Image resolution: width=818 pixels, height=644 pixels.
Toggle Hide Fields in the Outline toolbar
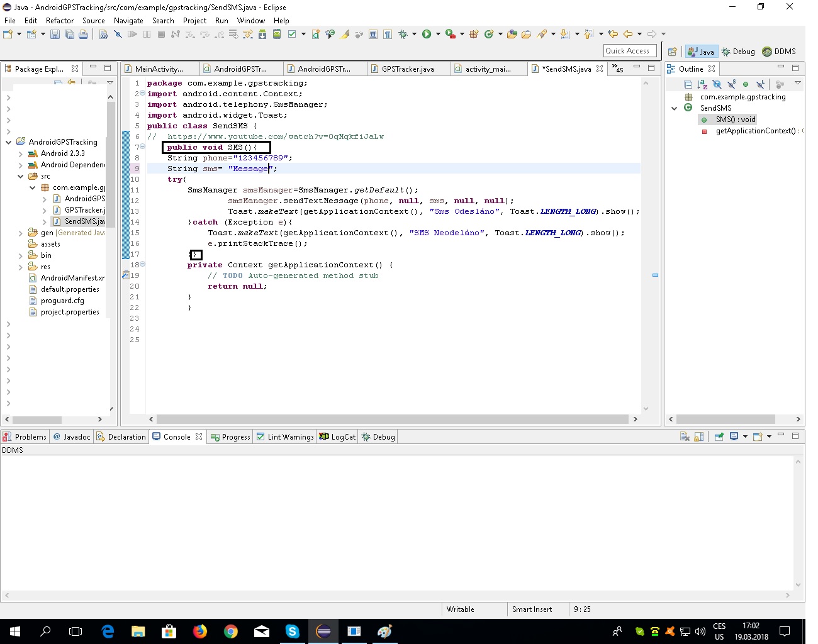pyautogui.click(x=717, y=84)
